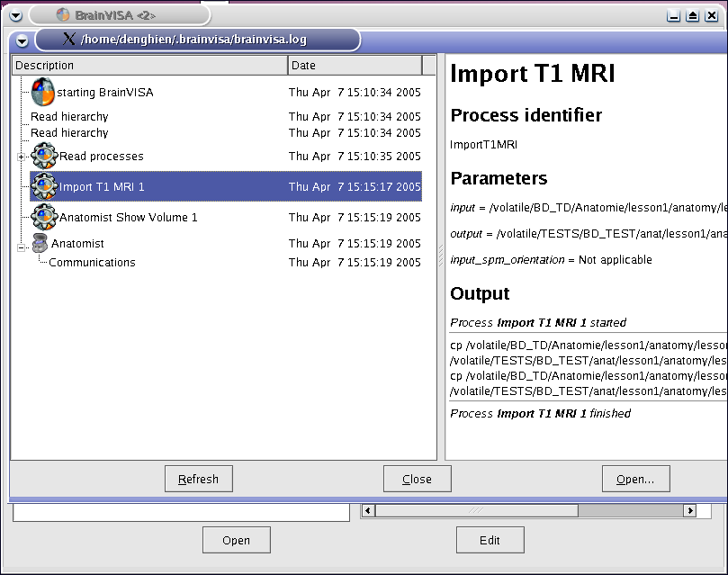The height and width of the screenshot is (575, 728).
Task: Select the Communications log entry
Action: pyautogui.click(x=92, y=263)
